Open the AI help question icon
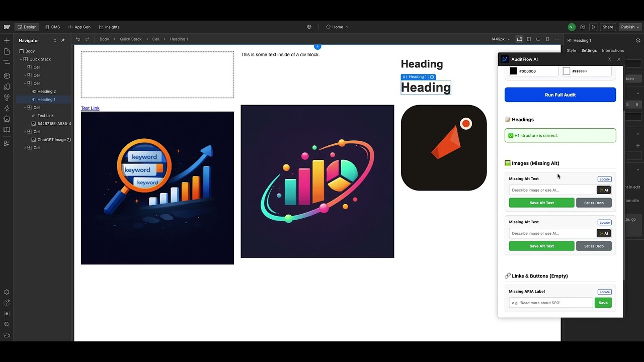 pos(7,303)
